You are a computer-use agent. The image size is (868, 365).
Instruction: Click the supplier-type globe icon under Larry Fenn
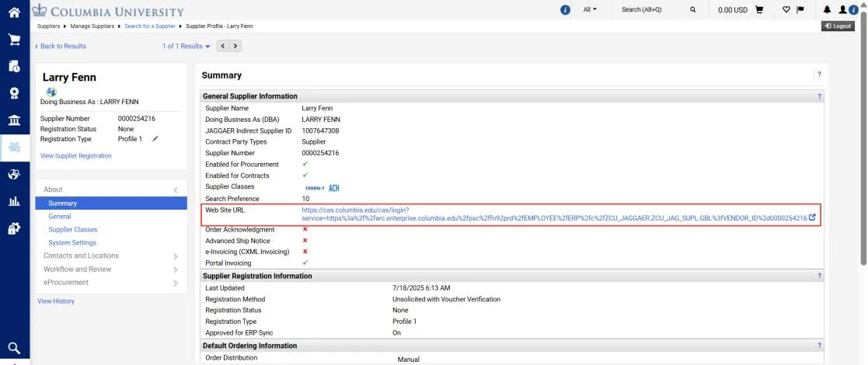coord(51,92)
